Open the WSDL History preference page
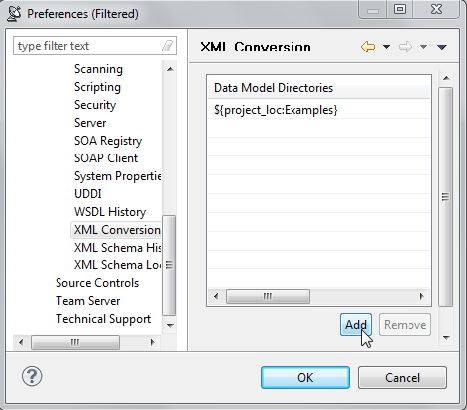Screen dimensions: 467x410 point(110,212)
